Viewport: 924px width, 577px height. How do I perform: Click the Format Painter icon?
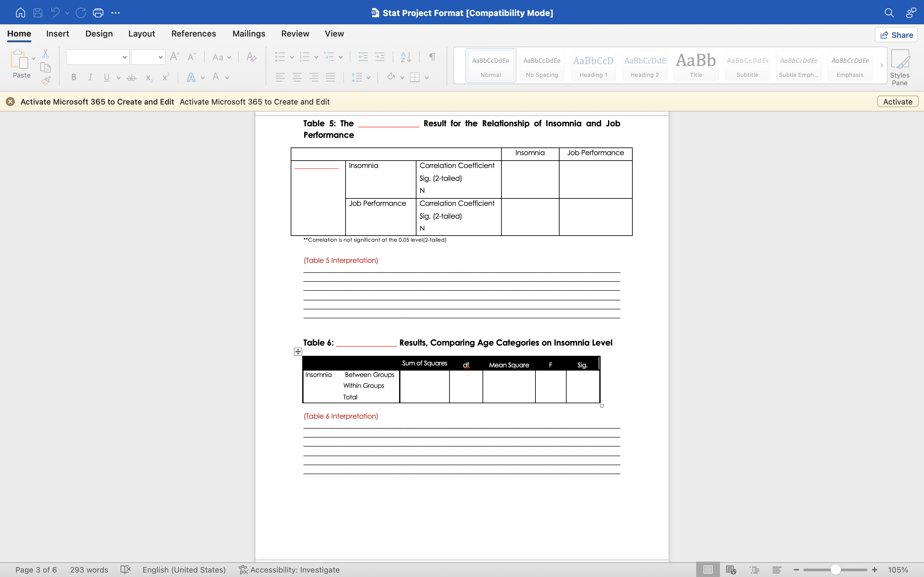(x=46, y=80)
